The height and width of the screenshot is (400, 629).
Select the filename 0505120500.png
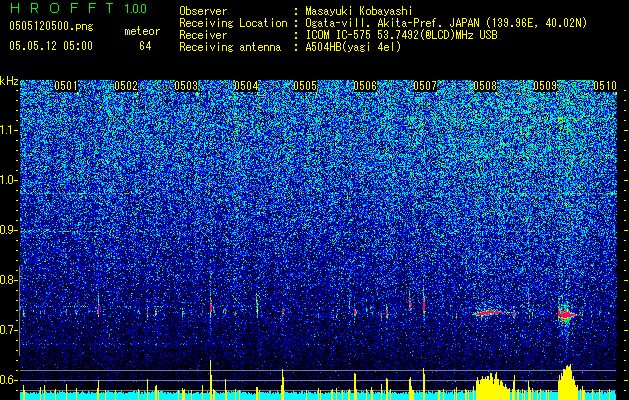51,26
